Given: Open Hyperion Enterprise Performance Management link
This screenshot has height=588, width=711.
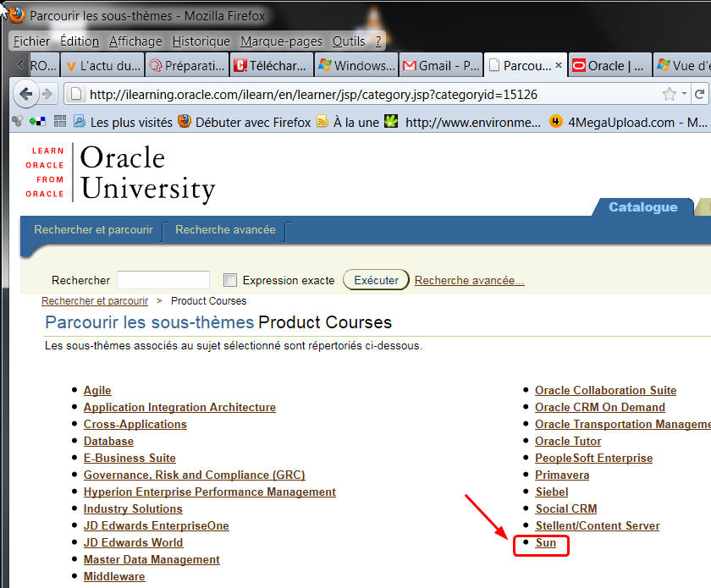Looking at the screenshot, I should [x=210, y=492].
